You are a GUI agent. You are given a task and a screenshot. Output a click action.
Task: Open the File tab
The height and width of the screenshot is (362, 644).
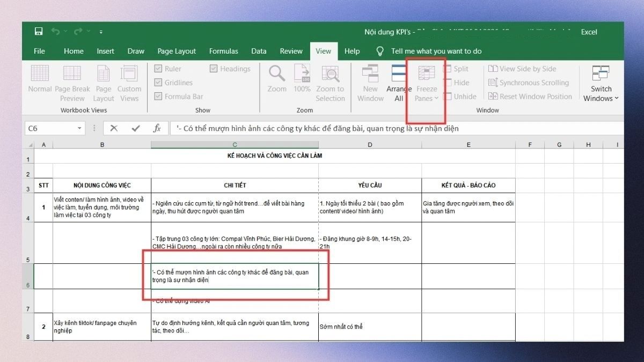(40, 51)
